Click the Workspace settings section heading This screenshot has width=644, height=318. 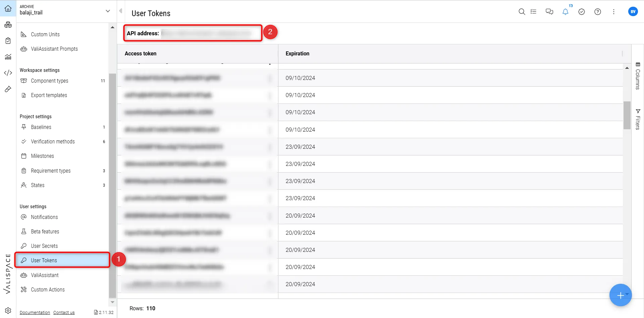pyautogui.click(x=40, y=70)
